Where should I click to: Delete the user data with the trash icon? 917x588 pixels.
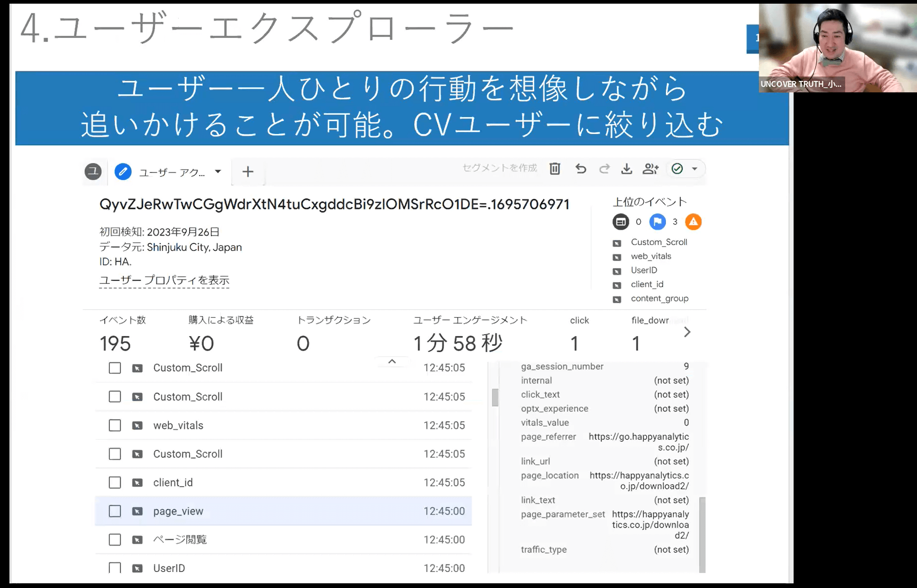[x=555, y=169]
